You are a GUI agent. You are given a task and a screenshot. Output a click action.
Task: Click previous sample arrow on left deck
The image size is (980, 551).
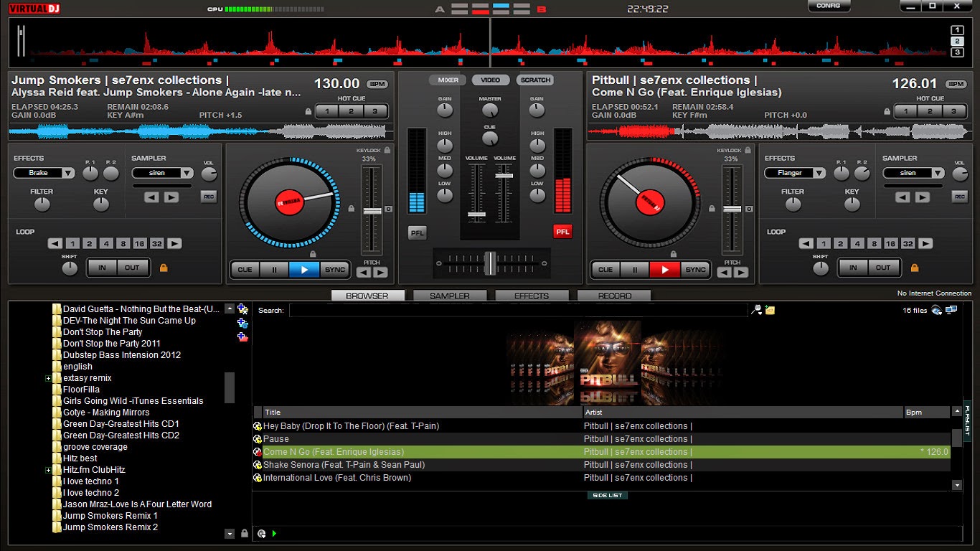click(x=151, y=197)
